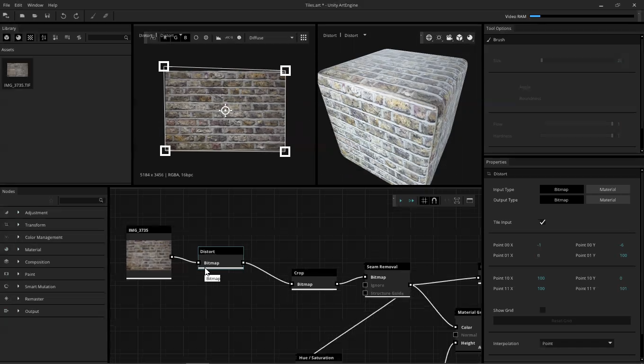This screenshot has width=644, height=364.
Task: Open the Interpolation dropdown set to Point
Action: click(577, 344)
